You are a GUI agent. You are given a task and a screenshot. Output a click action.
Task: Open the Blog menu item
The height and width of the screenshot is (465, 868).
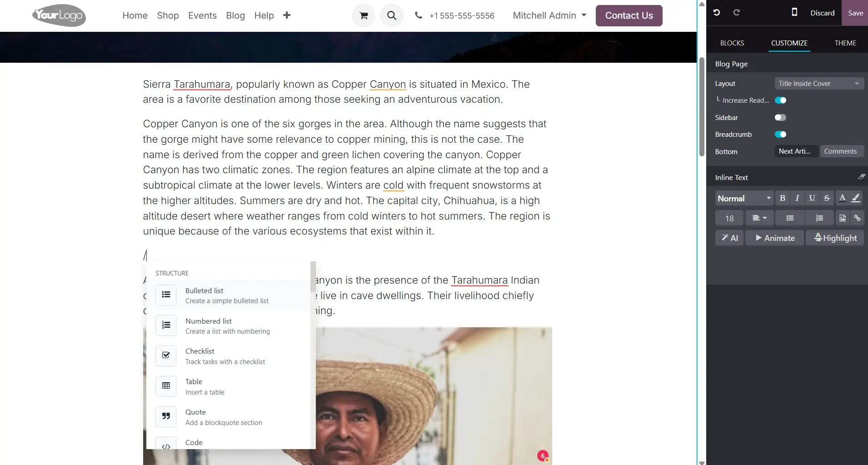click(235, 15)
